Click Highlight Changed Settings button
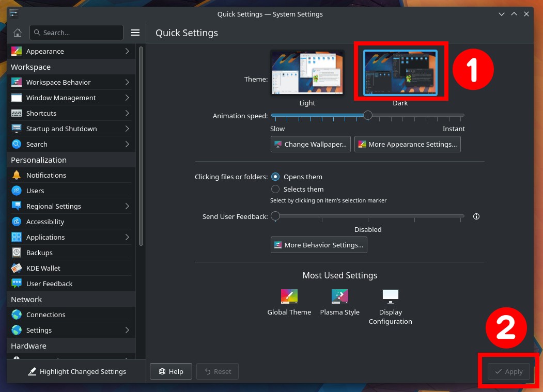This screenshot has width=543, height=392. point(77,371)
